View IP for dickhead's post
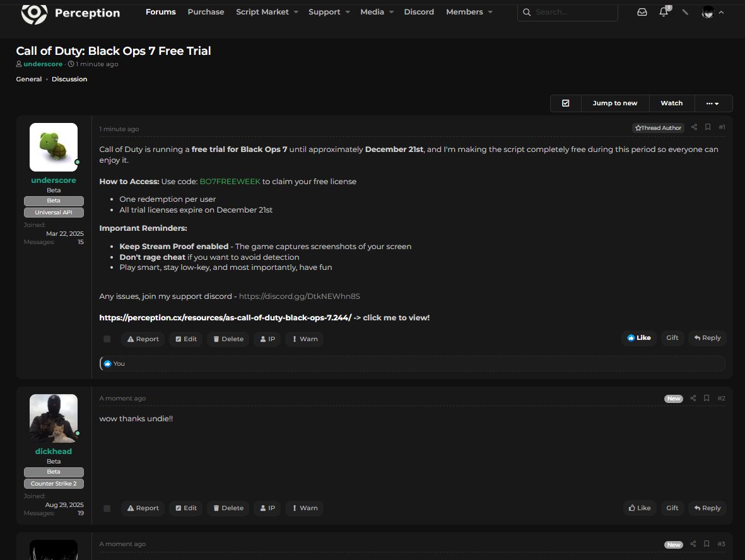The width and height of the screenshot is (745, 560). pos(267,508)
